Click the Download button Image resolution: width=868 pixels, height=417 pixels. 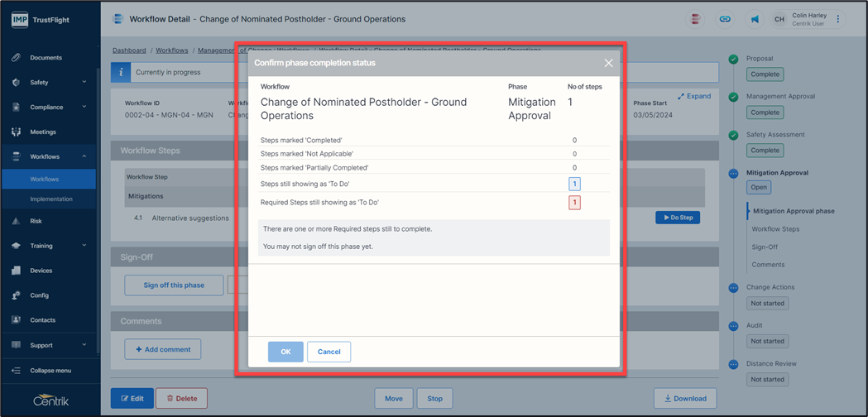[x=685, y=398]
